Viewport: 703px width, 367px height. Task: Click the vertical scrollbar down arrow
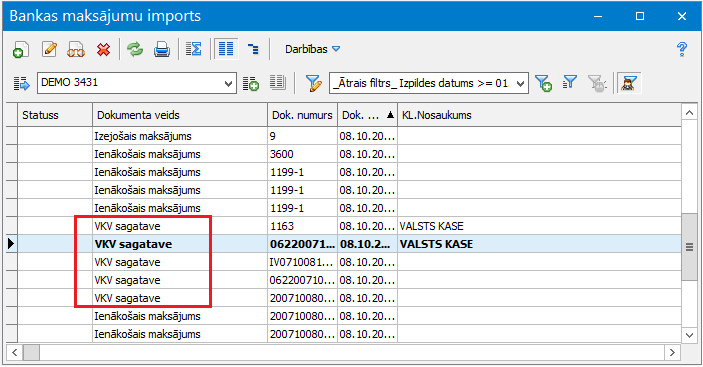point(689,335)
